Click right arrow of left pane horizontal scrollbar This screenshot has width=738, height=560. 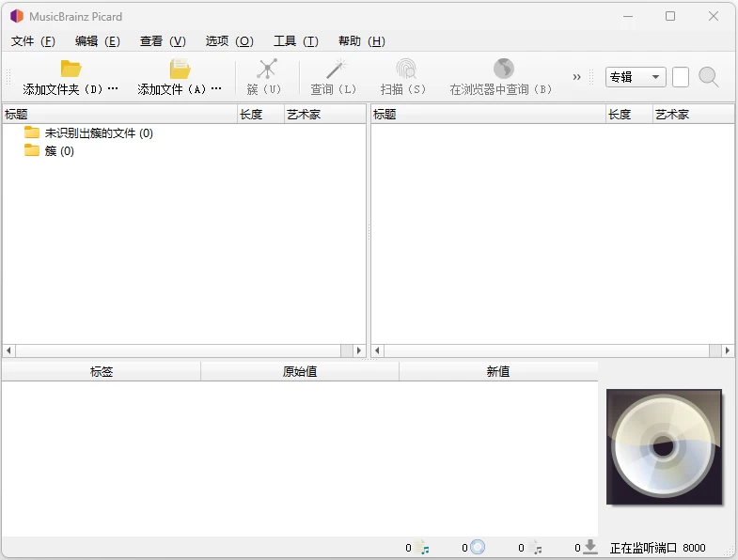point(358,350)
